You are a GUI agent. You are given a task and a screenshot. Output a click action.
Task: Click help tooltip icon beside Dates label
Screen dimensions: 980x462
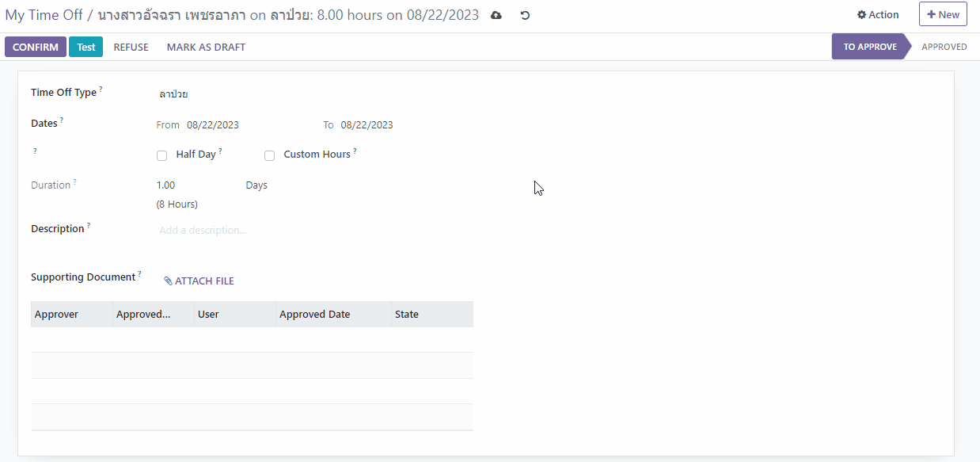(62, 120)
